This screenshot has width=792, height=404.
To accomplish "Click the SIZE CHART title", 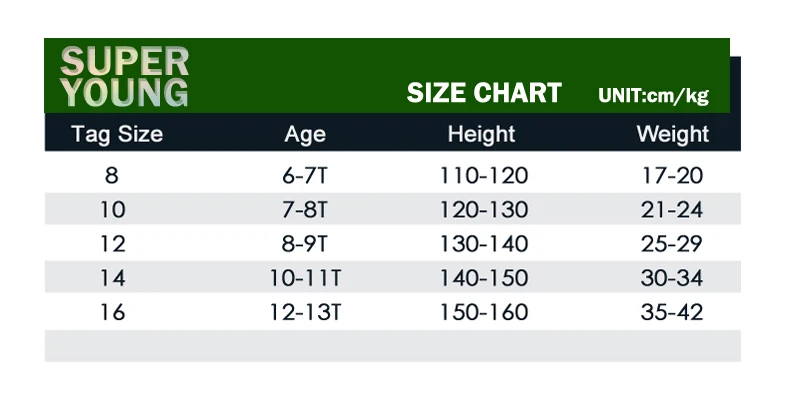I will pyautogui.click(x=484, y=93).
